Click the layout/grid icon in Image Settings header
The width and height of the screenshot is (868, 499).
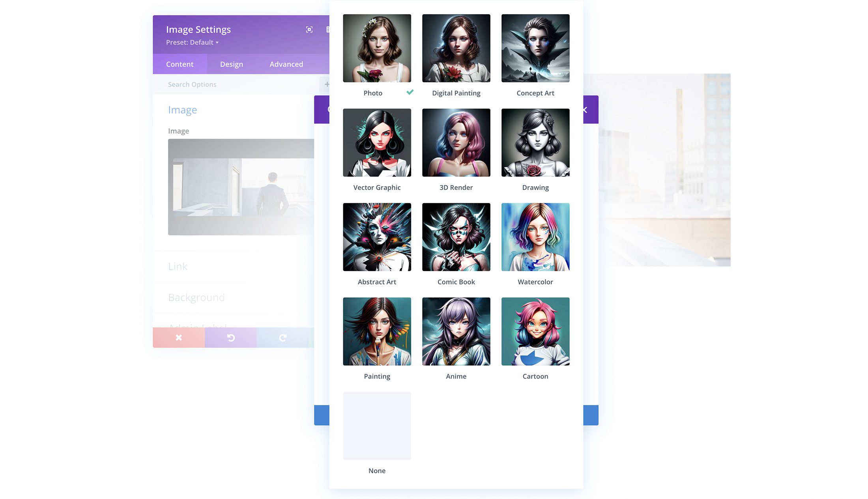pos(328,29)
